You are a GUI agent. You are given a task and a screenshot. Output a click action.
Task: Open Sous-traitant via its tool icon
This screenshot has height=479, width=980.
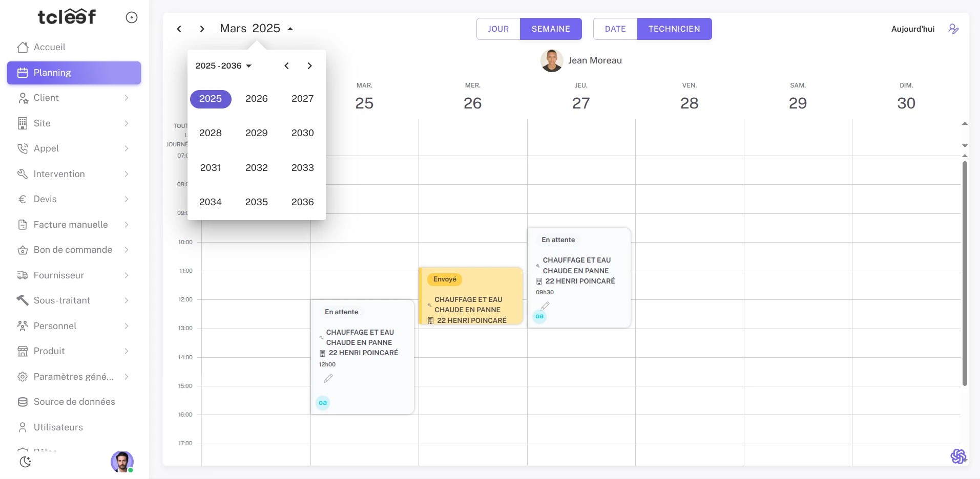pyautogui.click(x=22, y=300)
